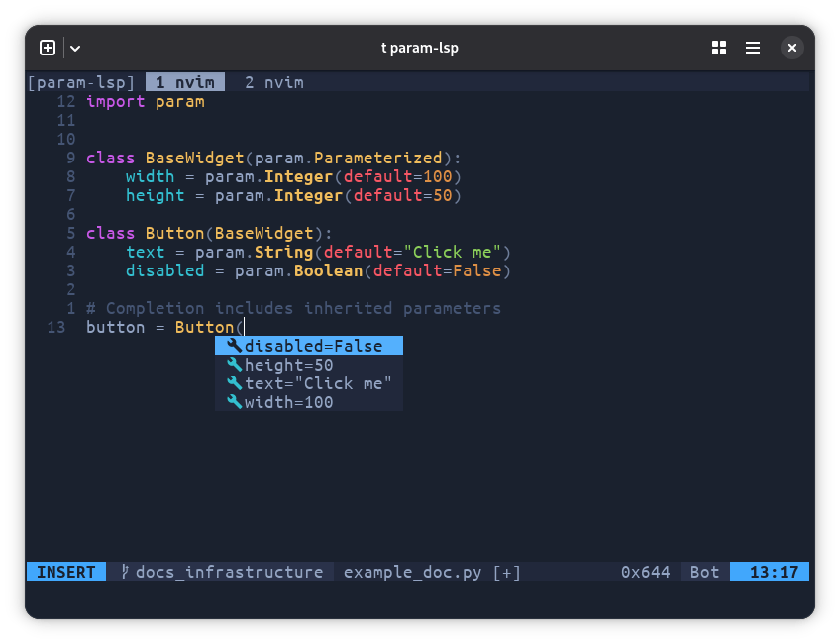Click the Bot position indicator
Screen dimensions: 840x644
coord(704,572)
